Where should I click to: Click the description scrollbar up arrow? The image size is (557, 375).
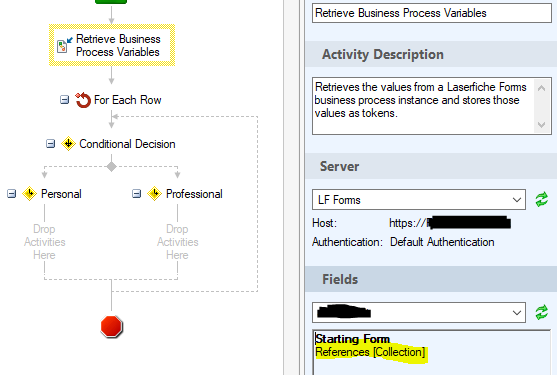coord(542,88)
